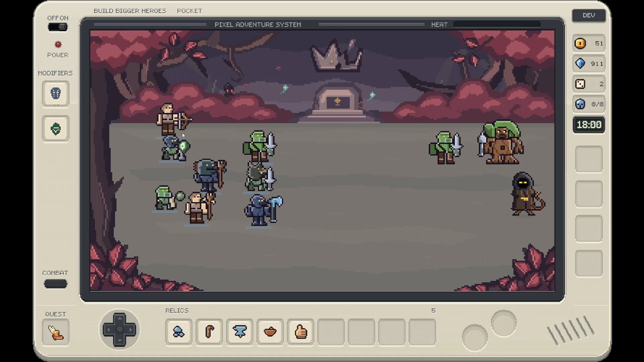Click the blue gem currency counter
The width and height of the screenshot is (644, 362).
pos(589,64)
